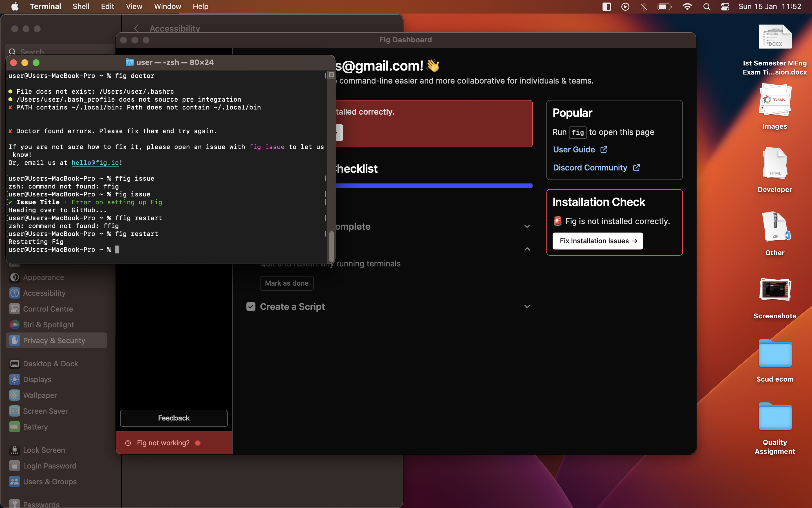
Task: Go back using Settings back chevron
Action: point(136,29)
